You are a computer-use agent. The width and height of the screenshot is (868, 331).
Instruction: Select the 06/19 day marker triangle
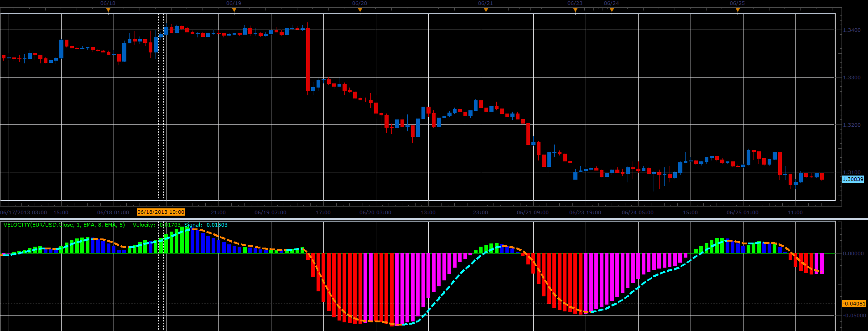pyautogui.click(x=234, y=10)
